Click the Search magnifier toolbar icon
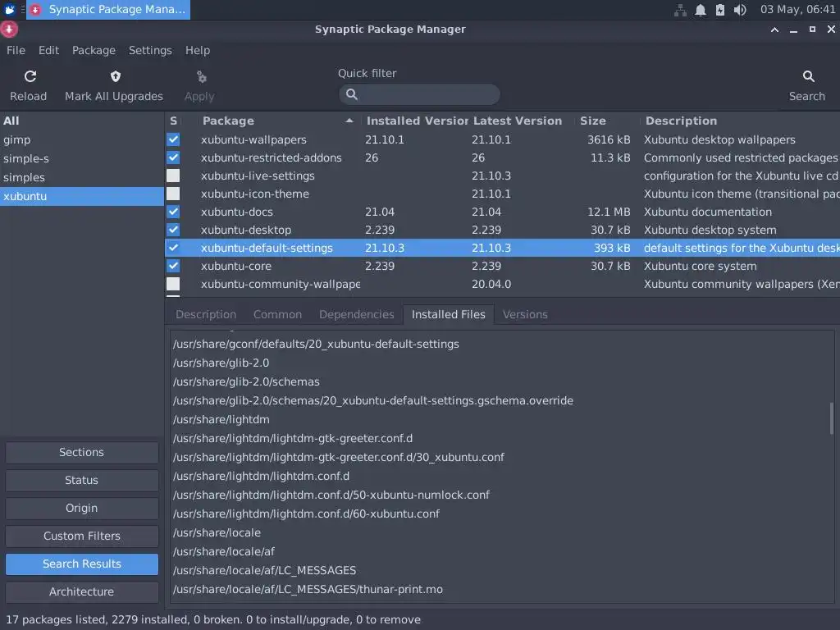Screen dimensions: 840x630 (x=808, y=76)
